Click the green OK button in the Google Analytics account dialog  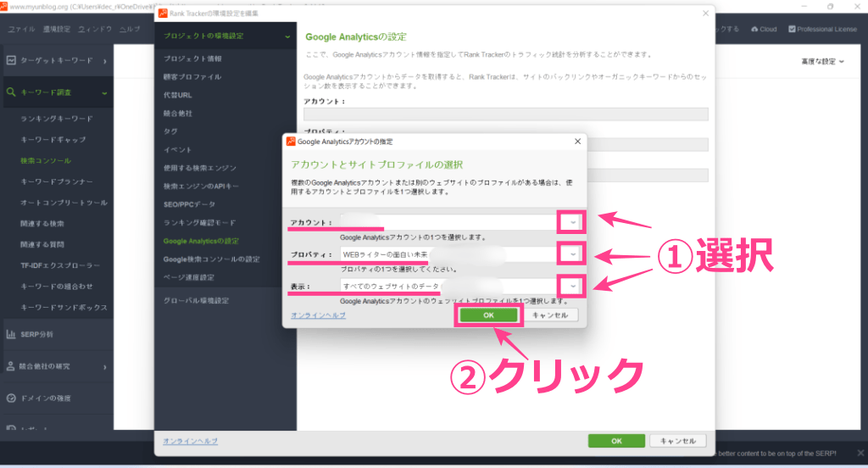tap(488, 315)
